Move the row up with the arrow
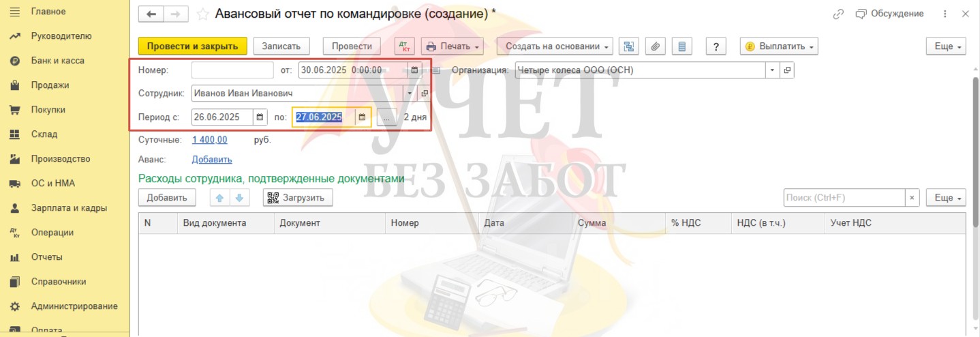The width and height of the screenshot is (980, 337). pos(219,198)
